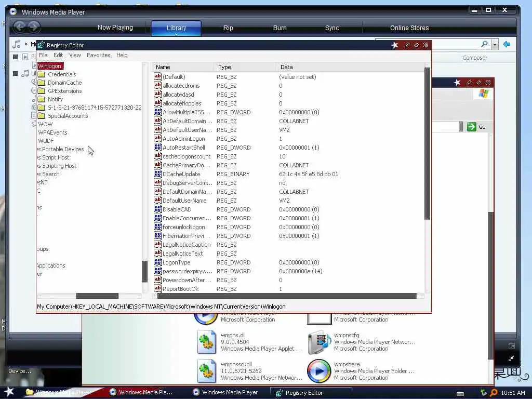Click the Name column header

point(182,67)
